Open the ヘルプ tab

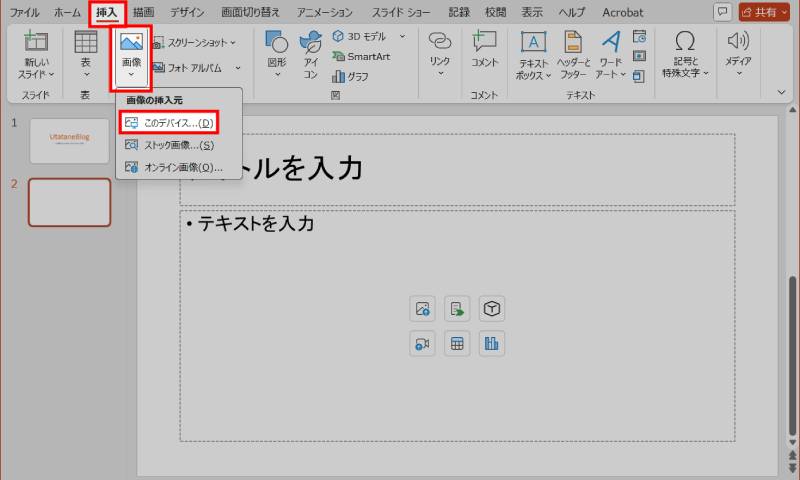(x=572, y=12)
